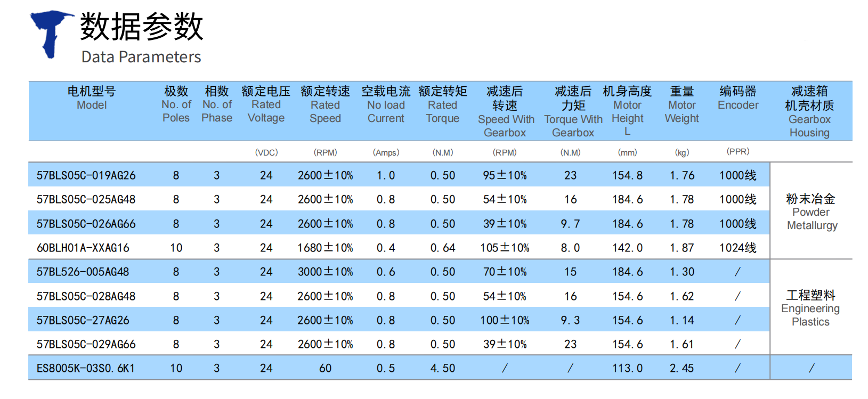Image resolution: width=868 pixels, height=399 pixels.
Task: Click the 'Data Parameters' heading text
Action: pyautogui.click(x=141, y=57)
